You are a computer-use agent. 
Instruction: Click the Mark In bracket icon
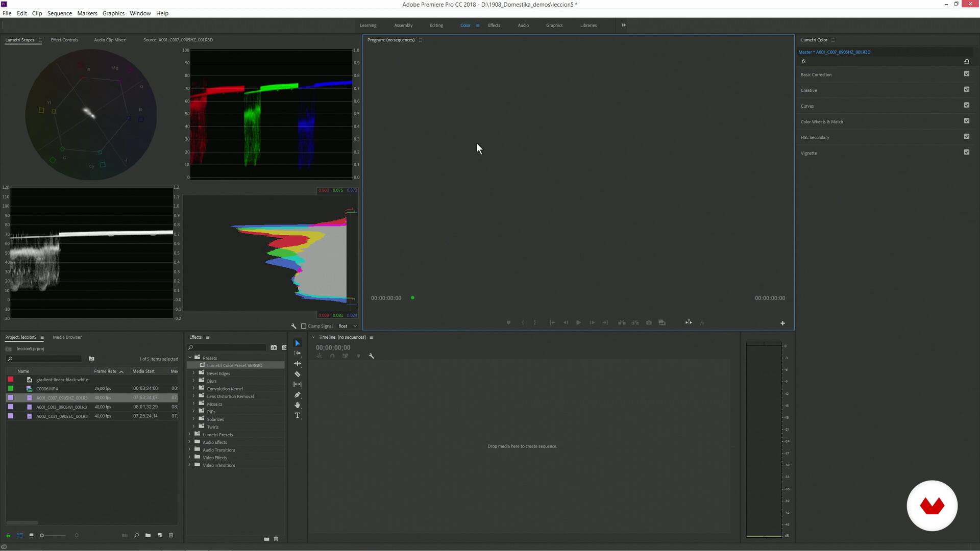(x=523, y=322)
